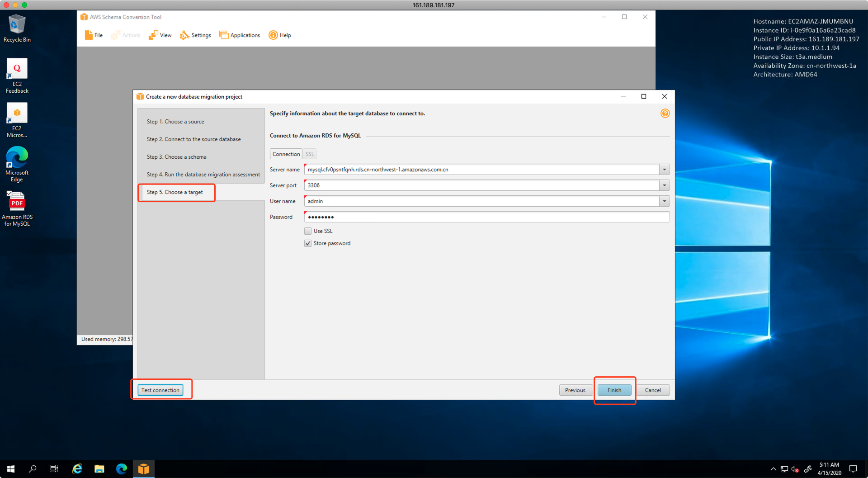Viewport: 868px width, 478px height.
Task: Expand the Server name dropdown
Action: click(x=664, y=170)
